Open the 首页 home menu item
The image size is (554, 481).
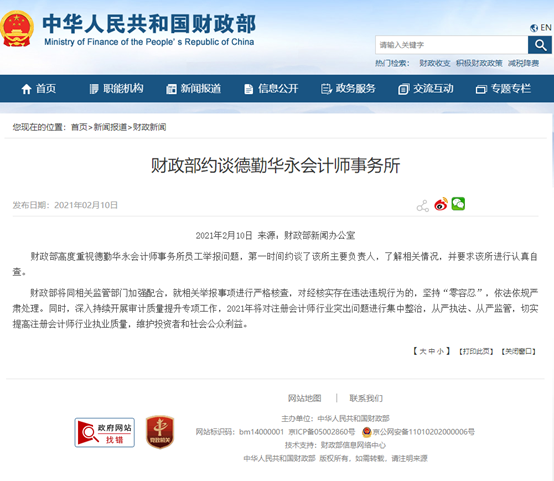[x=39, y=89]
